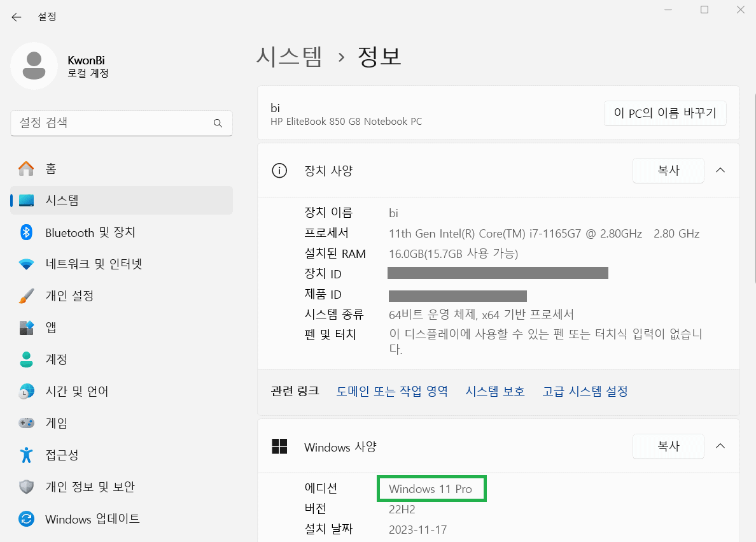The height and width of the screenshot is (542, 756).
Task: Open Bluetooth 및 장치 settings
Action: click(x=122, y=232)
